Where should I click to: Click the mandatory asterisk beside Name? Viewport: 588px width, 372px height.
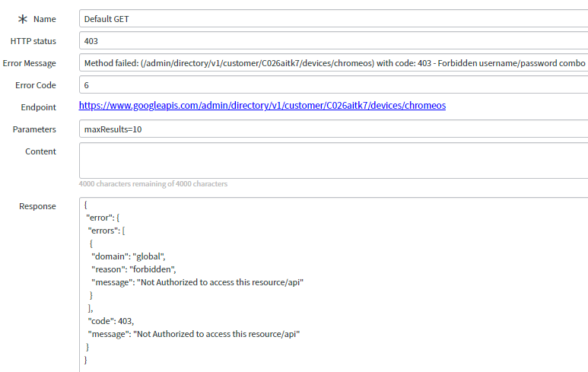pyautogui.click(x=22, y=19)
